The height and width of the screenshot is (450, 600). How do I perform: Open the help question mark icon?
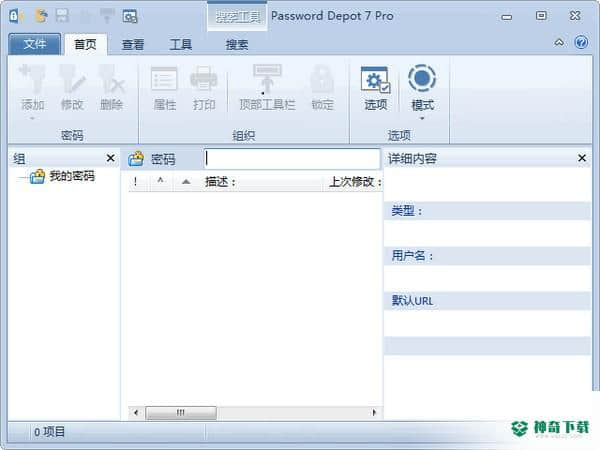click(581, 42)
